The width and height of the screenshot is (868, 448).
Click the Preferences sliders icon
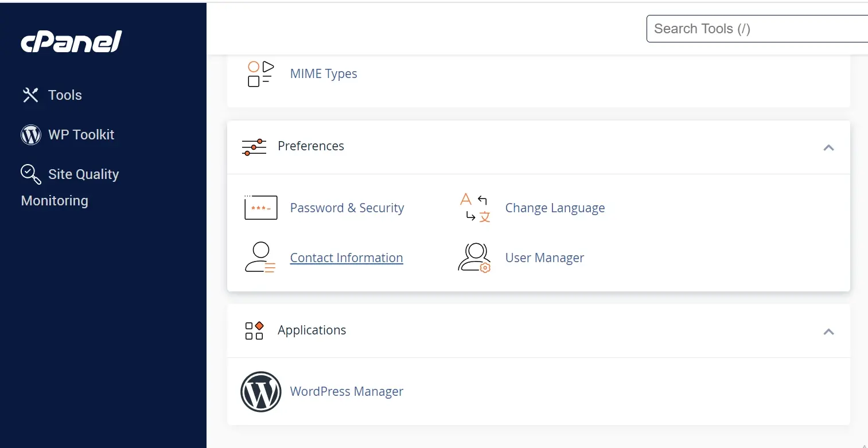pos(254,147)
